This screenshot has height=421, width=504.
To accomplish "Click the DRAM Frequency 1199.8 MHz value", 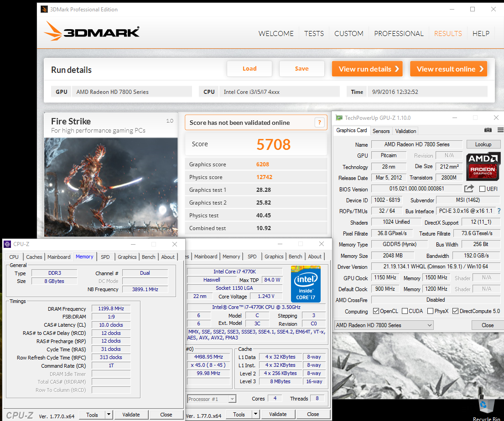I will [x=111, y=308].
